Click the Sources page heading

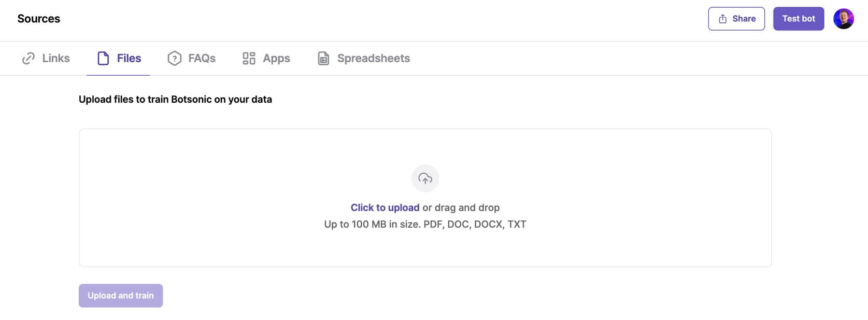(39, 19)
